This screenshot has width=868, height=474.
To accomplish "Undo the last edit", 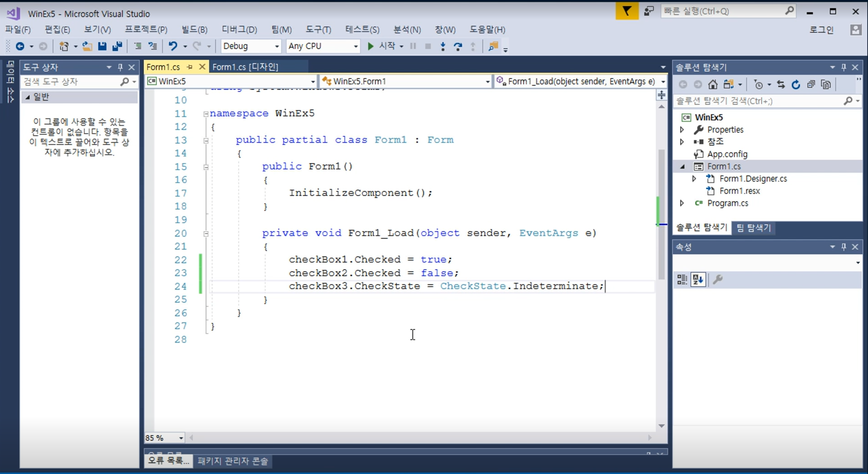I will [x=173, y=46].
